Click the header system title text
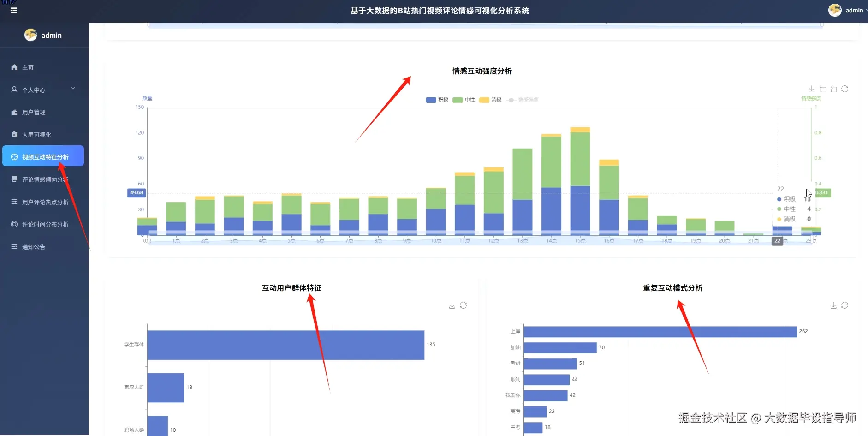Screen dimensions: 868x436 (x=440, y=11)
